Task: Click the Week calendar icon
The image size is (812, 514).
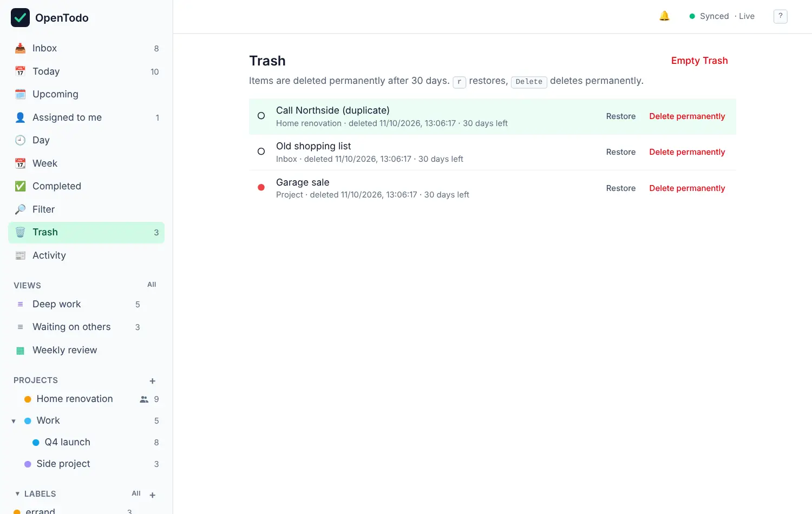Action: tap(20, 163)
